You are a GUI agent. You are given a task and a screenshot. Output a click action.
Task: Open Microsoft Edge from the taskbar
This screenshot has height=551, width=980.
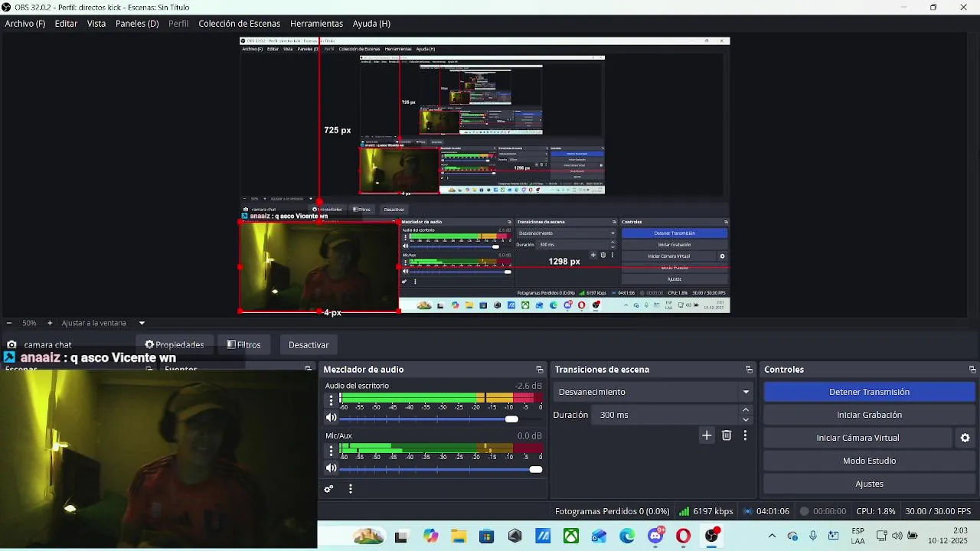(627, 536)
